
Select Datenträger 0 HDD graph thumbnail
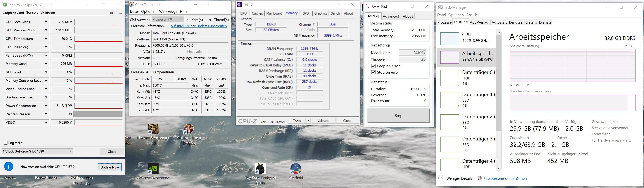[x=450, y=78]
